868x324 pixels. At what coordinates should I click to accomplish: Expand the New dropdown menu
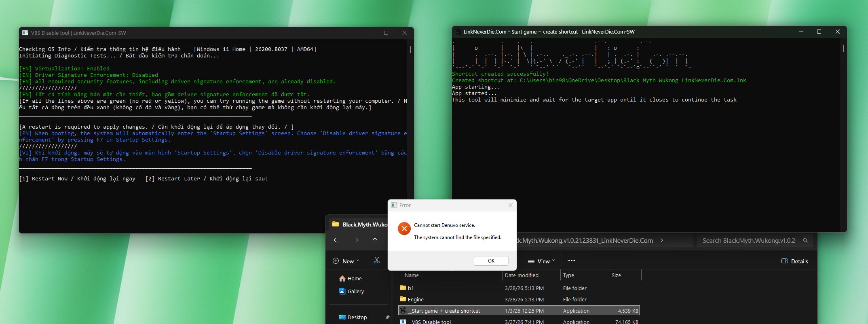[346, 261]
